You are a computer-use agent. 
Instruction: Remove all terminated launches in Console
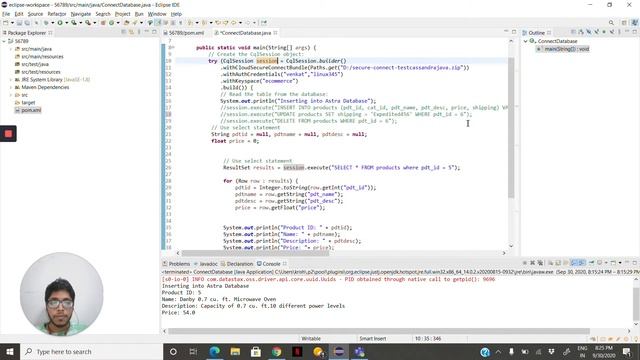[x=540, y=263]
